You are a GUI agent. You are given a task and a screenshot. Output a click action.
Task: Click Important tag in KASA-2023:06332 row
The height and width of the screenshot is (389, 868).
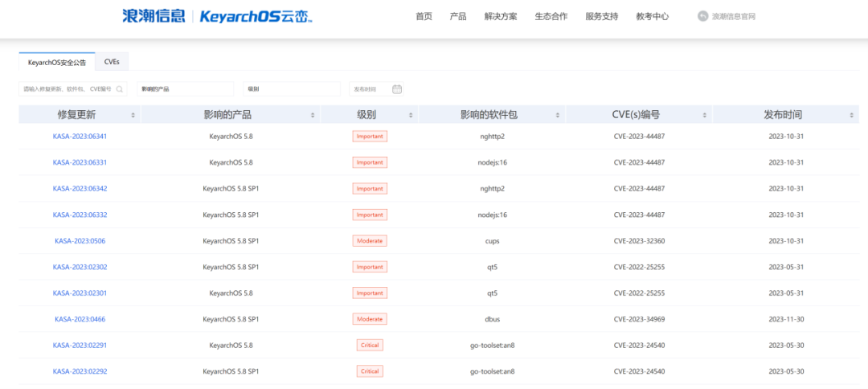tap(370, 215)
